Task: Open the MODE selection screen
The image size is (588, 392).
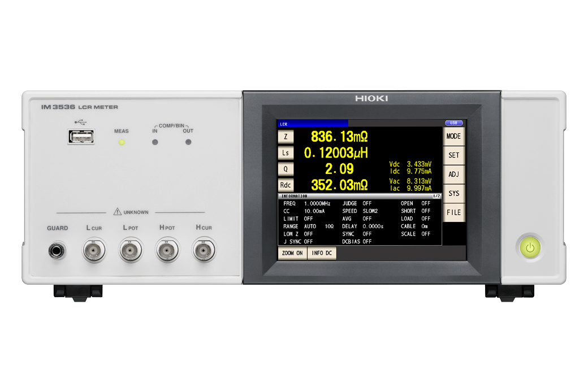Action: point(455,136)
